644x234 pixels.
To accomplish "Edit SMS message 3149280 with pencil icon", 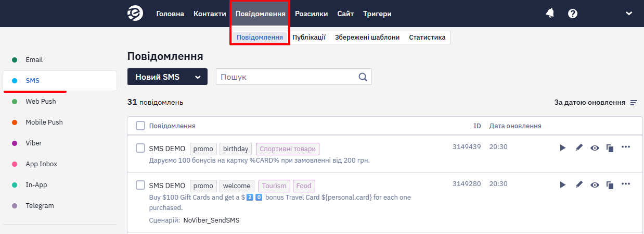I will coord(579,184).
